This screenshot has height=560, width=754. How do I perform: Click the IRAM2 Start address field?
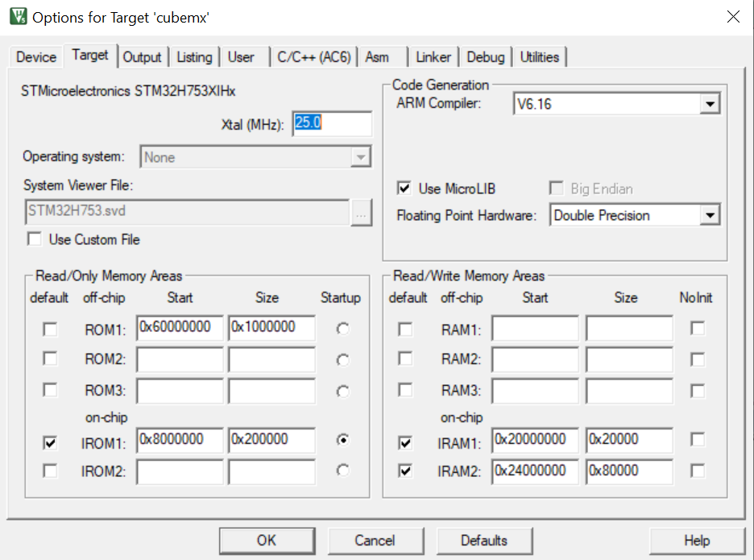535,471
